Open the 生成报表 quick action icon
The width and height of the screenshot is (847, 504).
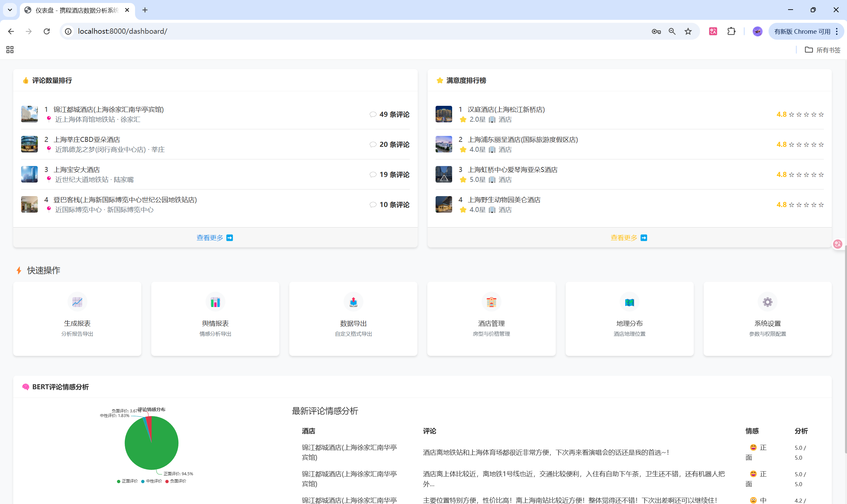click(x=77, y=302)
